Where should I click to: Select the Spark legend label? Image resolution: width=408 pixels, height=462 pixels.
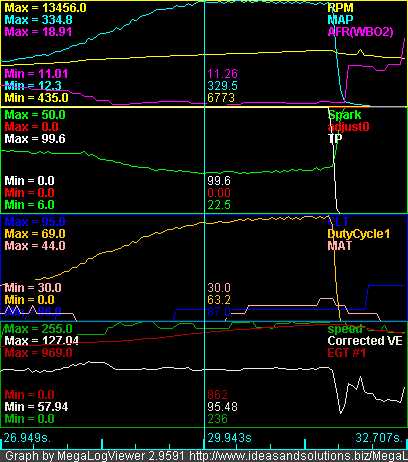pyautogui.click(x=345, y=115)
